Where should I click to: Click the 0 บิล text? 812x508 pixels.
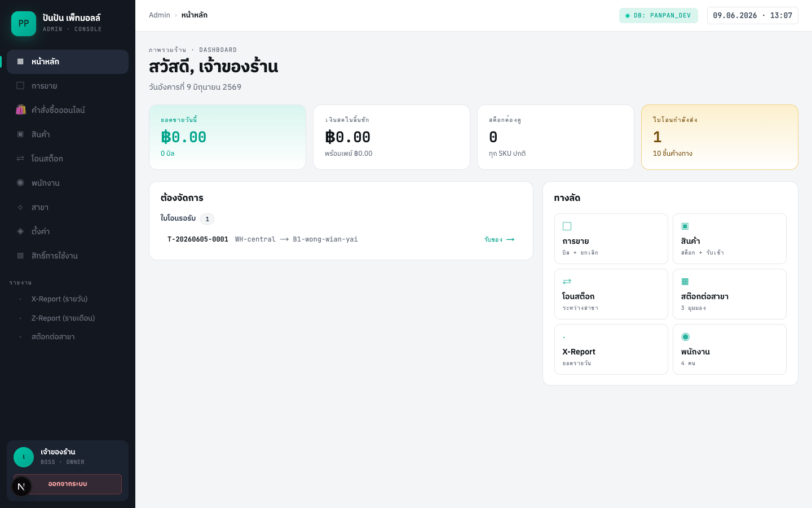coord(167,154)
